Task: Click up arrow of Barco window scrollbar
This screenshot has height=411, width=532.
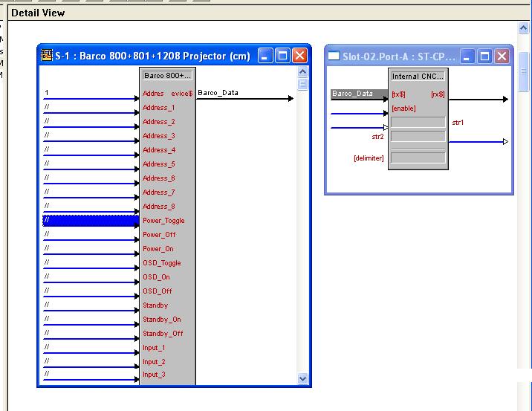Action: point(302,71)
